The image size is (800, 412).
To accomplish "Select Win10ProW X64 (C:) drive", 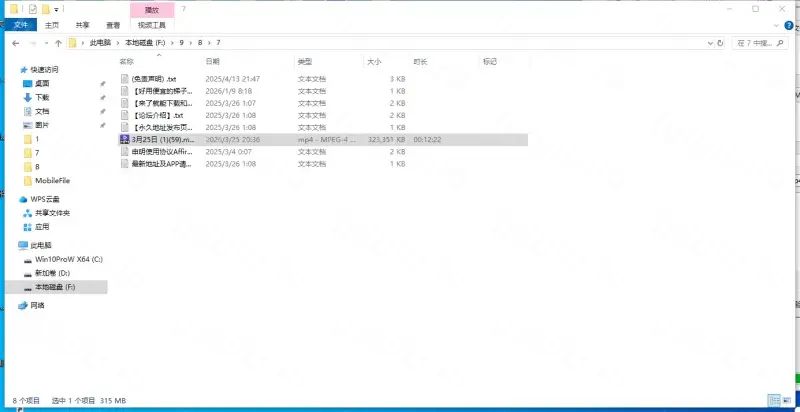I will (69, 258).
